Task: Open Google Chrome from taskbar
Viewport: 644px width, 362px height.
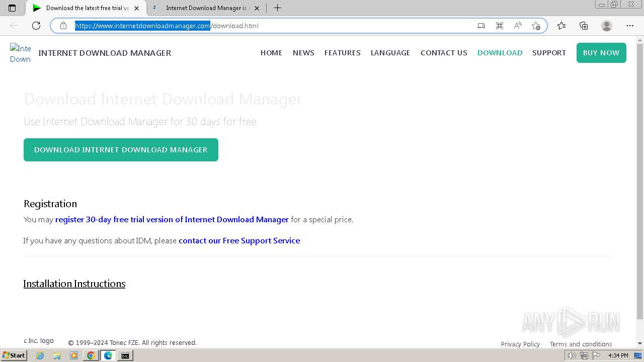Action: pyautogui.click(x=91, y=355)
